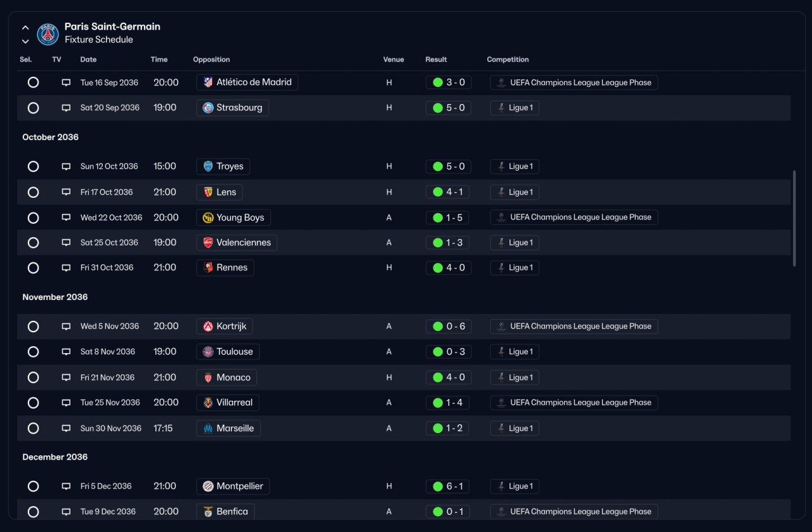Select the radio button for Troyes match
The height and width of the screenshot is (532, 812).
click(33, 167)
